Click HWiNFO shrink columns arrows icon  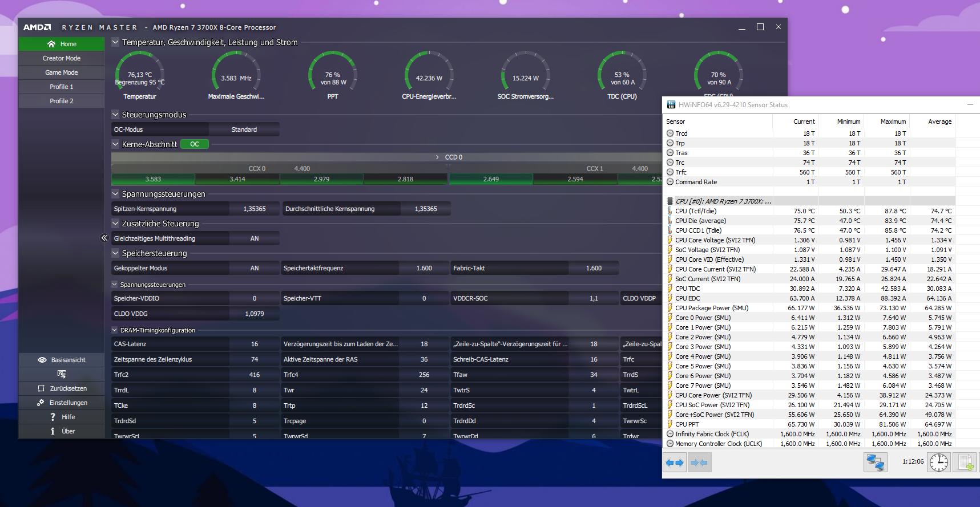[x=699, y=463]
